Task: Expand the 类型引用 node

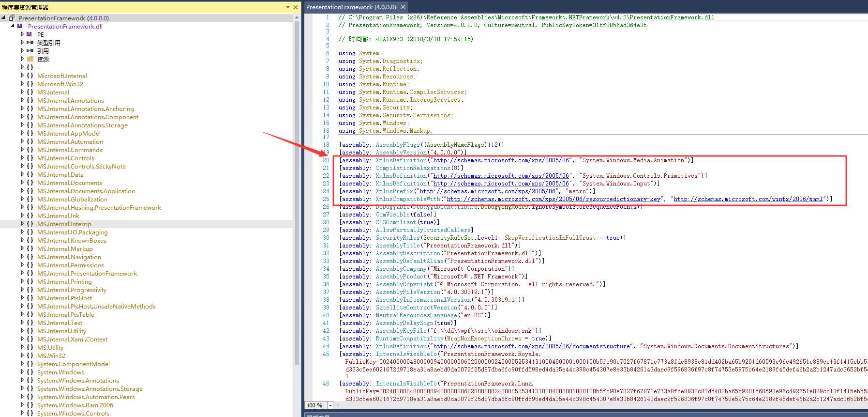Action: click(x=22, y=43)
